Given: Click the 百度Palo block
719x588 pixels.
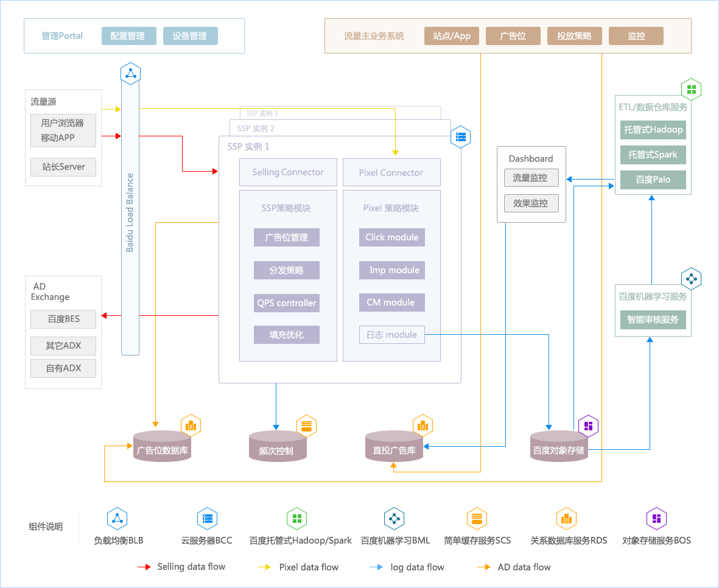Looking at the screenshot, I should (x=653, y=180).
